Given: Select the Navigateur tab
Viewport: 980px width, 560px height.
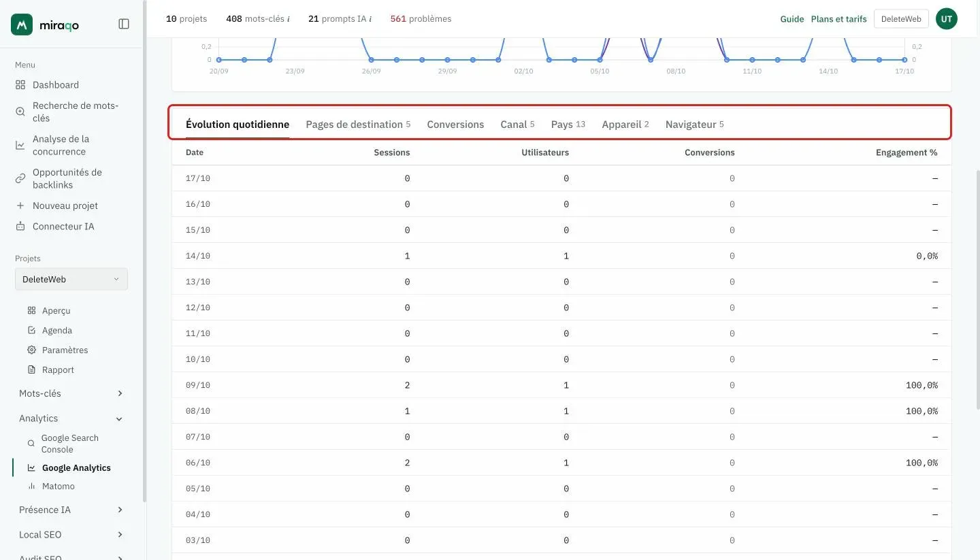Looking at the screenshot, I should click(695, 125).
